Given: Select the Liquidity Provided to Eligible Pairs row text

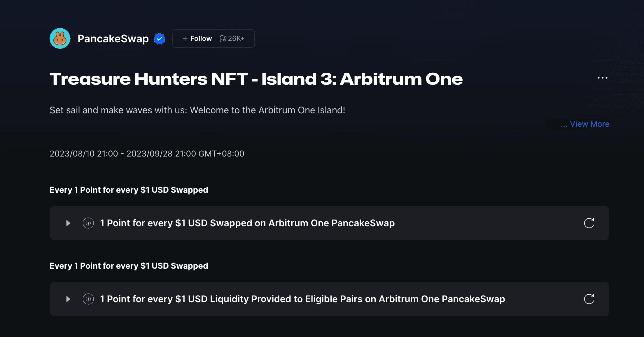Looking at the screenshot, I should (302, 299).
